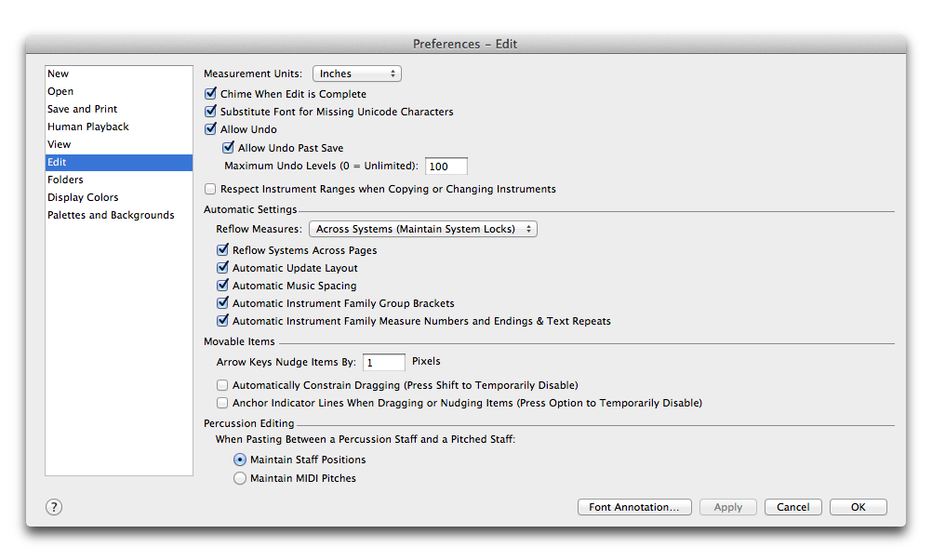Select the "View" category
This screenshot has width=932, height=560.
pos(60,144)
